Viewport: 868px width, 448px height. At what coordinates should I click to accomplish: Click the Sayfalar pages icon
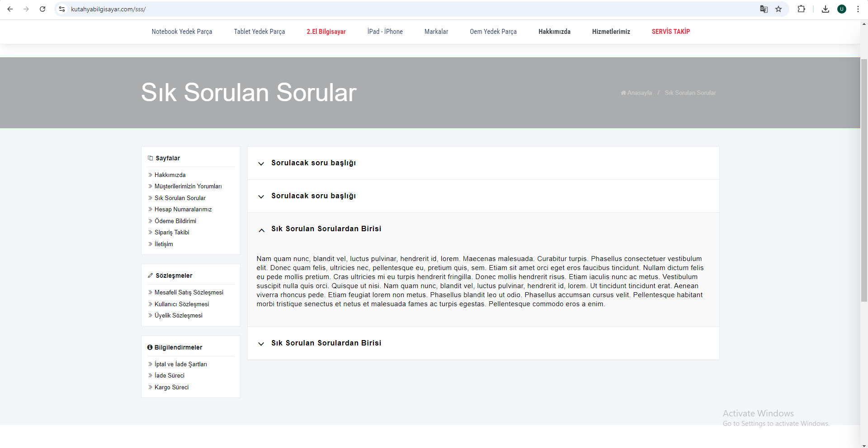pos(150,158)
